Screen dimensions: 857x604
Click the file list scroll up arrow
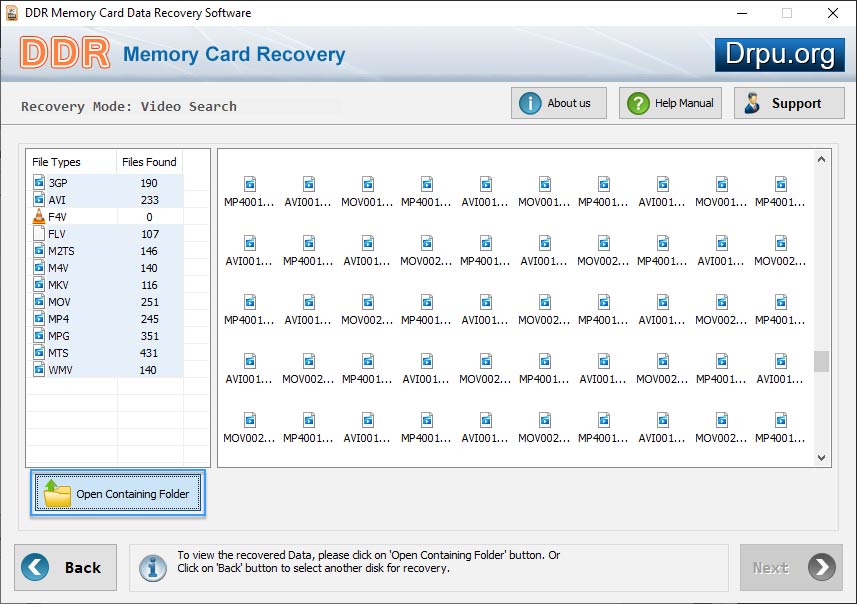pyautogui.click(x=821, y=160)
